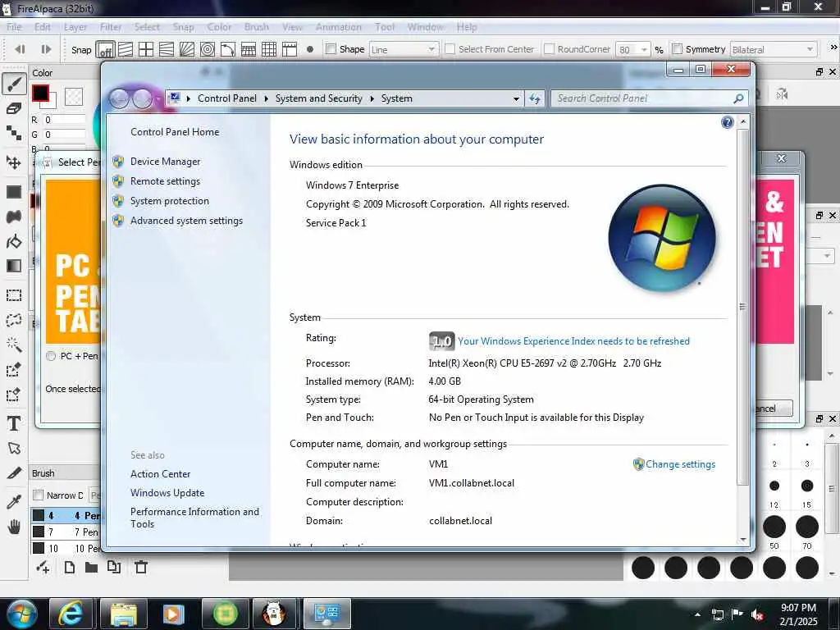This screenshot has width=840, height=630.
Task: Select brush size 70 circle
Action: coord(807,527)
